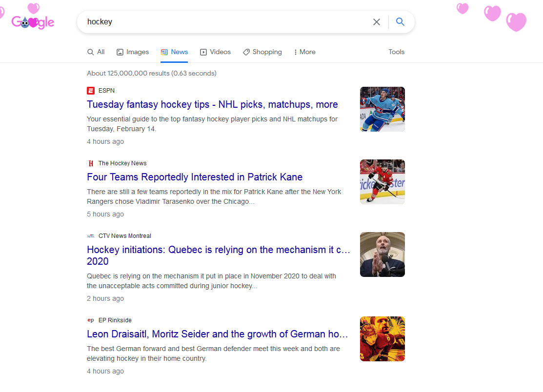This screenshot has height=392, width=543.
Task: Clear the search box with the X icon
Action: pos(377,22)
